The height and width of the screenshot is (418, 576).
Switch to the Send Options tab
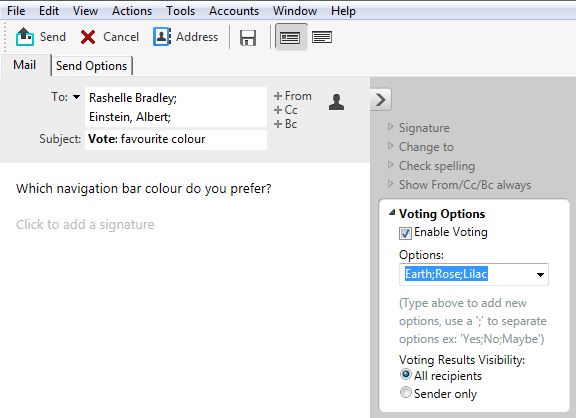[x=91, y=66]
